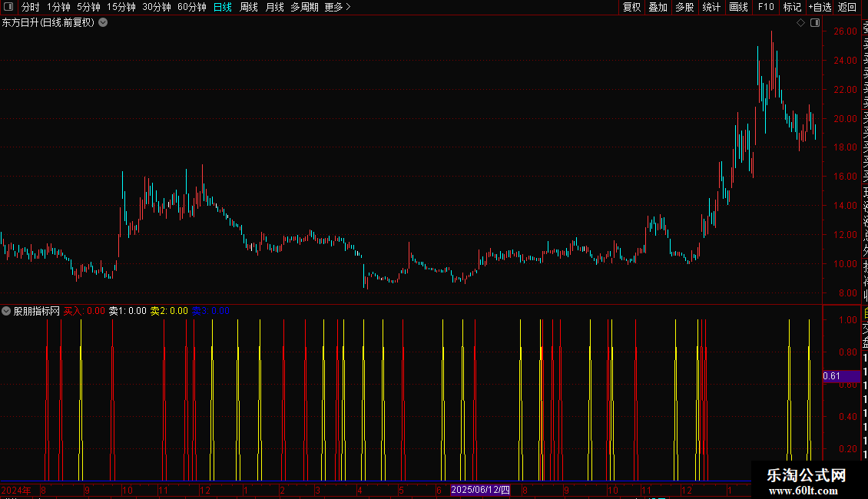This screenshot has width=868, height=499.
Task: Expand the 更多 periods menu
Action: click(x=338, y=7)
